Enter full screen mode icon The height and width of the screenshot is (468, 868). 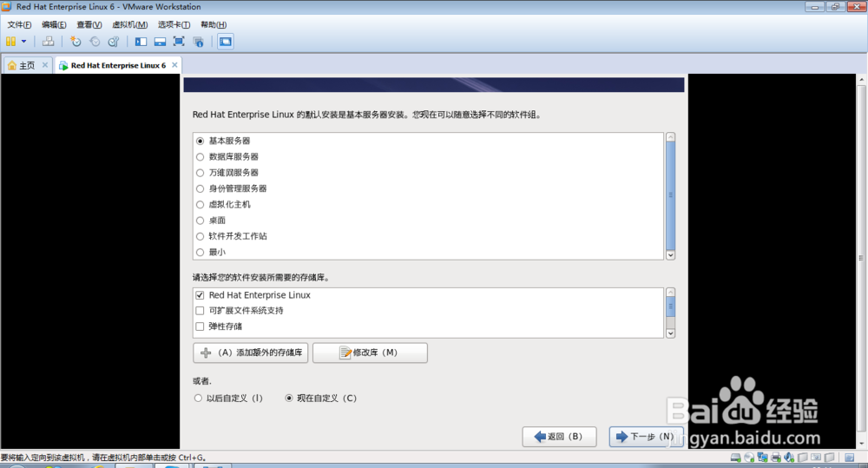[x=179, y=42]
